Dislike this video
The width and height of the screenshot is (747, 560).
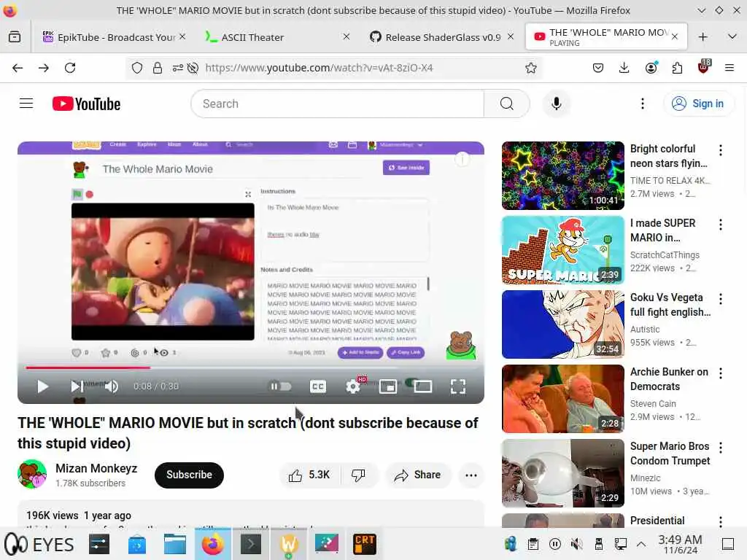pos(358,475)
